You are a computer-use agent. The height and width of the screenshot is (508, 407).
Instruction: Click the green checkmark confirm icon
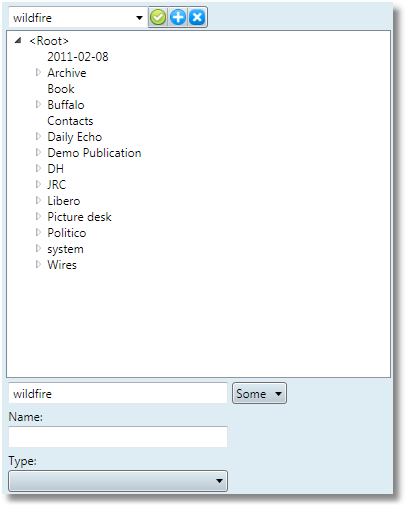tap(158, 17)
